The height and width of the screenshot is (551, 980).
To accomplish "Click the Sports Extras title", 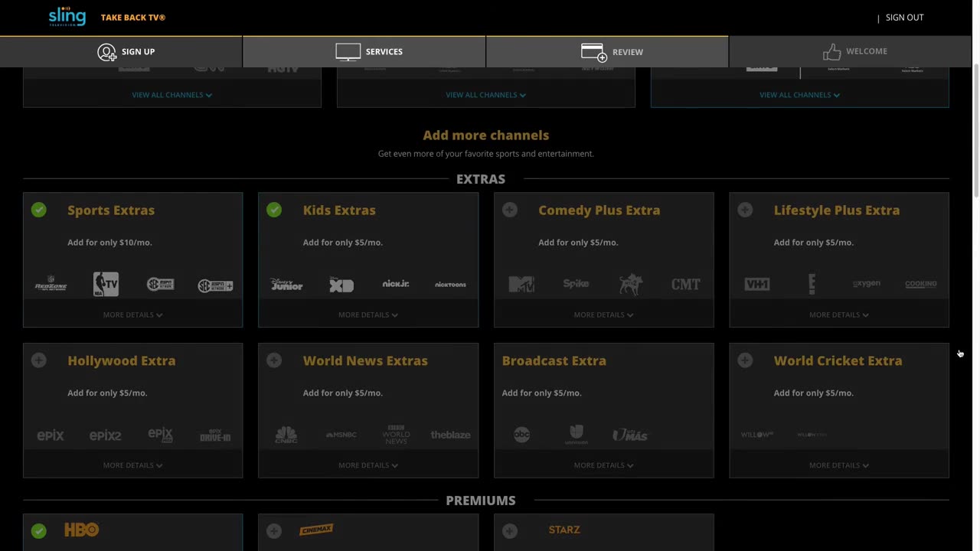I will coord(111,210).
